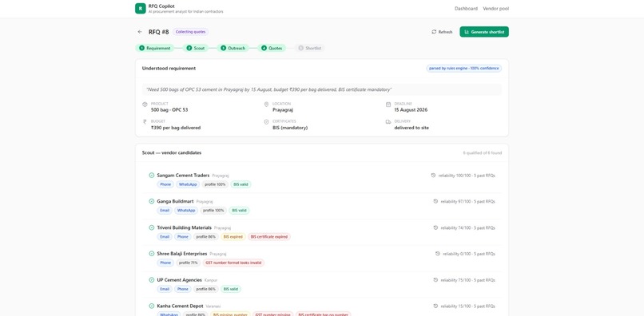Select the Outreach step

click(233, 48)
